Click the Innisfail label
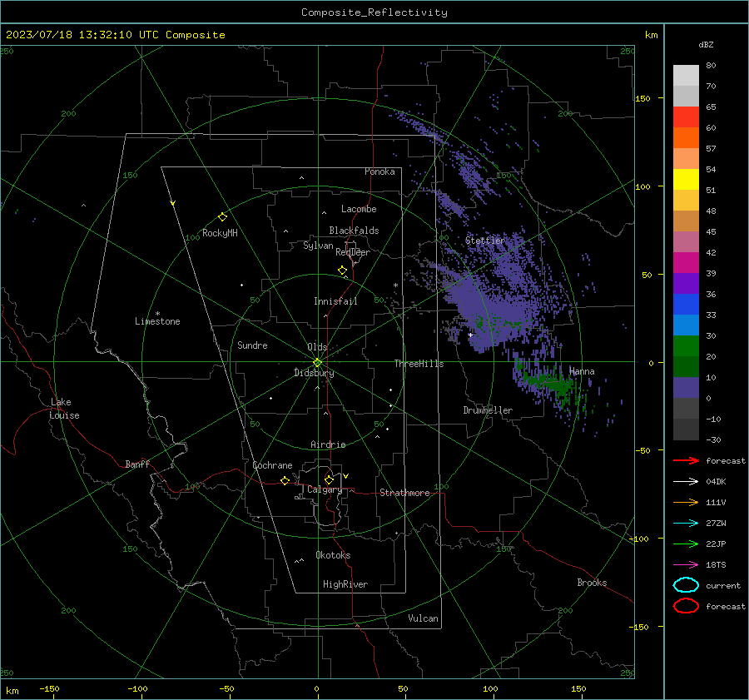 pyautogui.click(x=335, y=301)
